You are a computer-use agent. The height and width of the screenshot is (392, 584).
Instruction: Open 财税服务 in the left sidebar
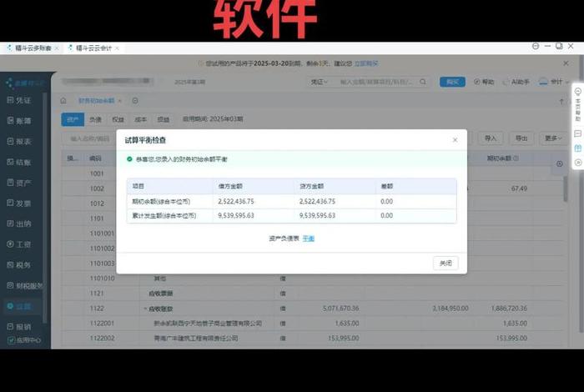[24, 286]
